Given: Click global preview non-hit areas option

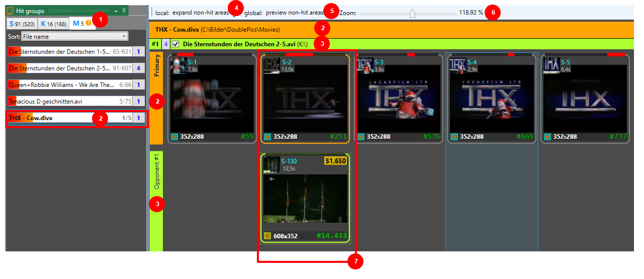Looking at the screenshot, I should click(295, 12).
